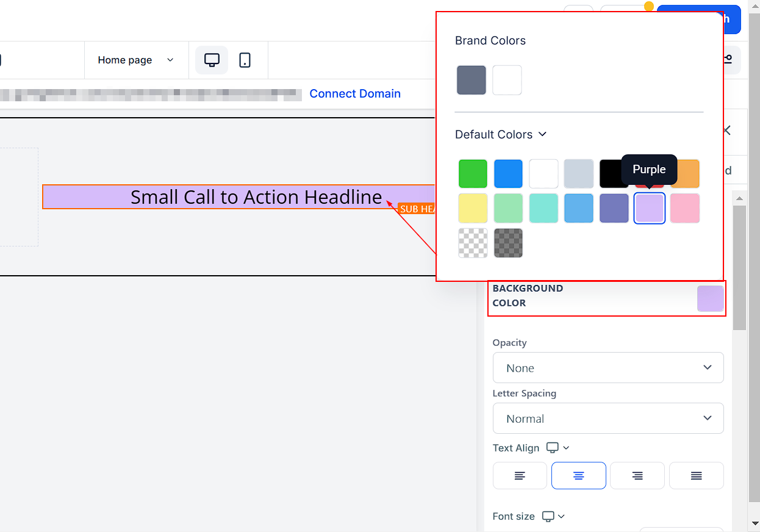The image size is (760, 532).
Task: Switch to desktop preview icon
Action: pyautogui.click(x=212, y=60)
